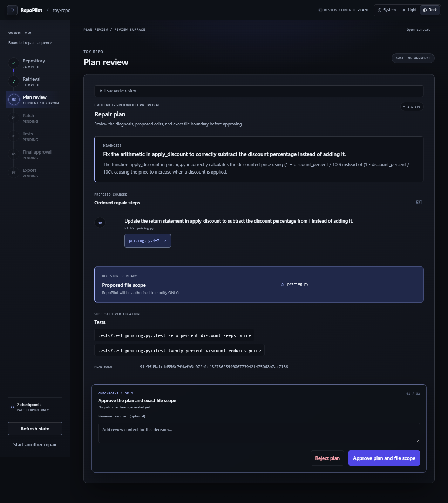Click the test_twenty_percent_discount_reduces_price test entry
Image resolution: width=448 pixels, height=503 pixels.
(179, 351)
